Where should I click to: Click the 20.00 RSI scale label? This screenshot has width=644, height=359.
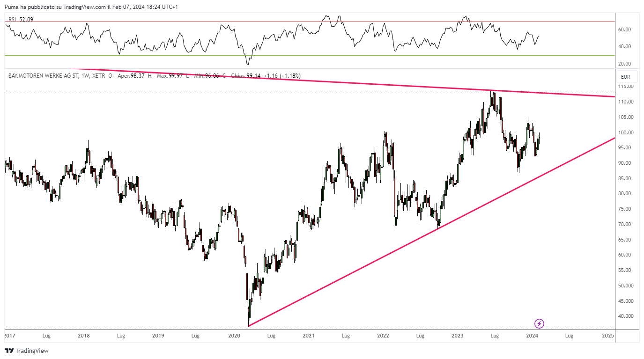click(624, 64)
